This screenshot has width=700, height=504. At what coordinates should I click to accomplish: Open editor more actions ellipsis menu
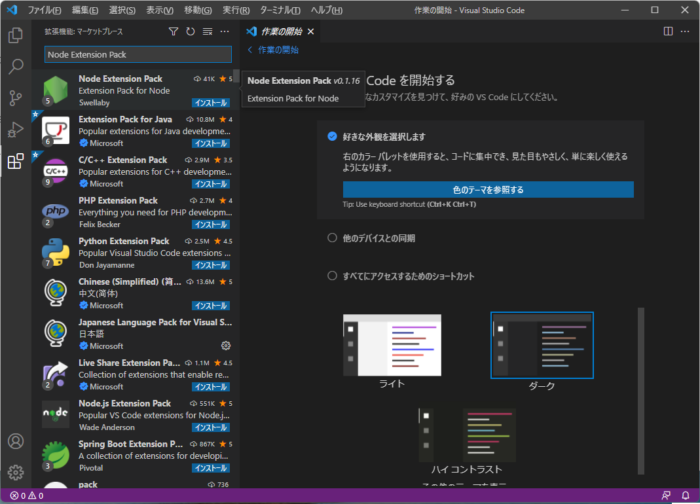[685, 32]
